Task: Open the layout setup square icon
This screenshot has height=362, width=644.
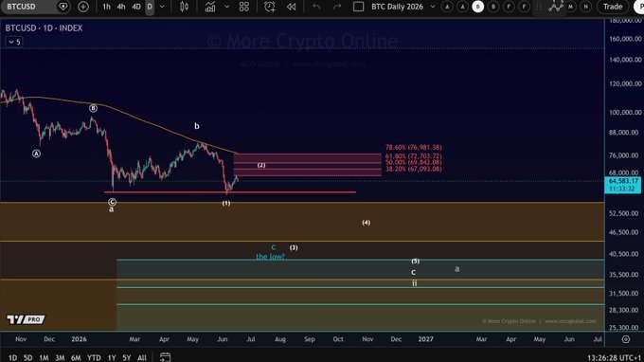Action: pos(358,7)
